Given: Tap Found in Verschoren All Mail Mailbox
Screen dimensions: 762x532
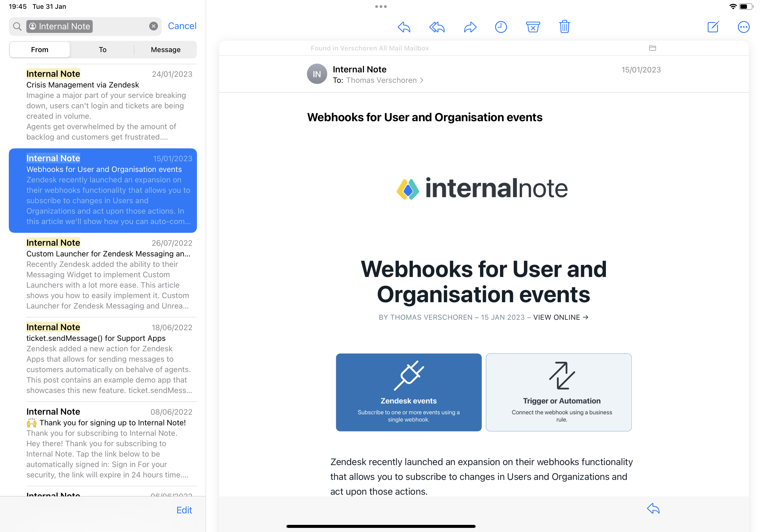Looking at the screenshot, I should click(369, 48).
